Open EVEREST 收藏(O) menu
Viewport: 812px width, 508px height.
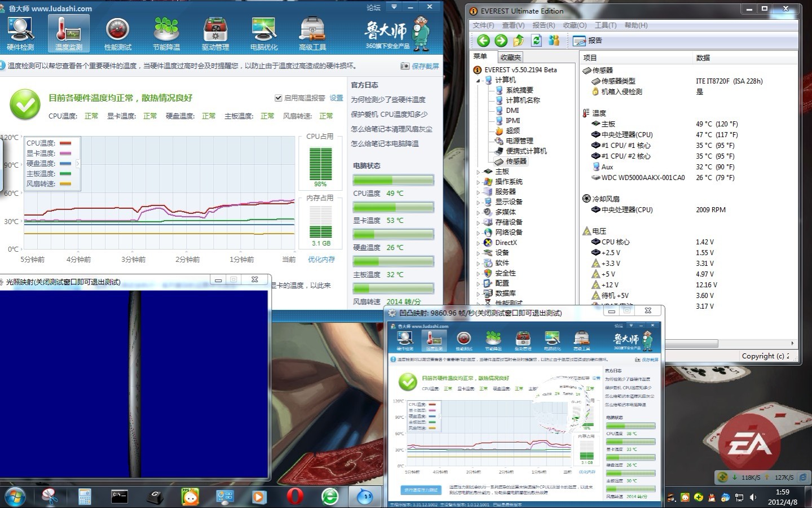[575, 25]
